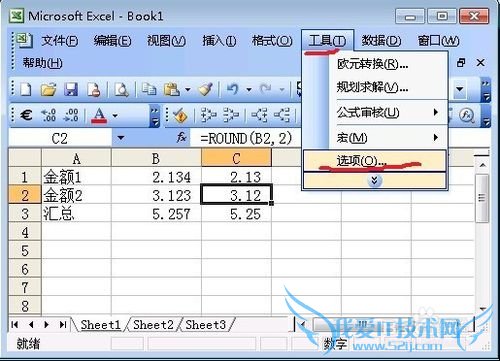Image resolution: width=500 pixels, height=361 pixels.
Task: Choose Euro Conversion in Tools menu
Action: pos(375,64)
